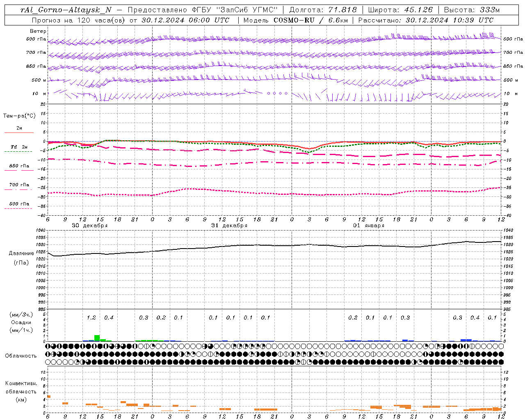Viewport: 525px width, 420px height.
Task: Click the tallest green precipitation bar
Action: point(97,338)
